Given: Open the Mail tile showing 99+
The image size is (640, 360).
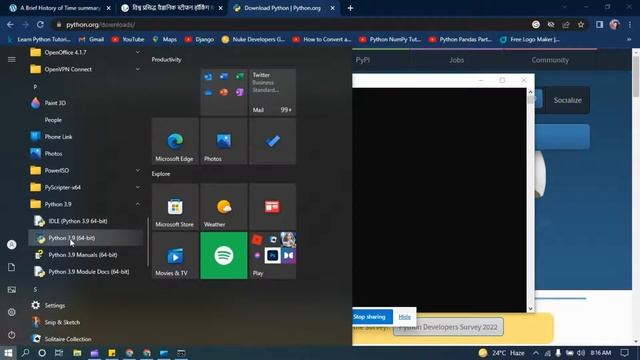Looking at the screenshot, I should (x=273, y=92).
